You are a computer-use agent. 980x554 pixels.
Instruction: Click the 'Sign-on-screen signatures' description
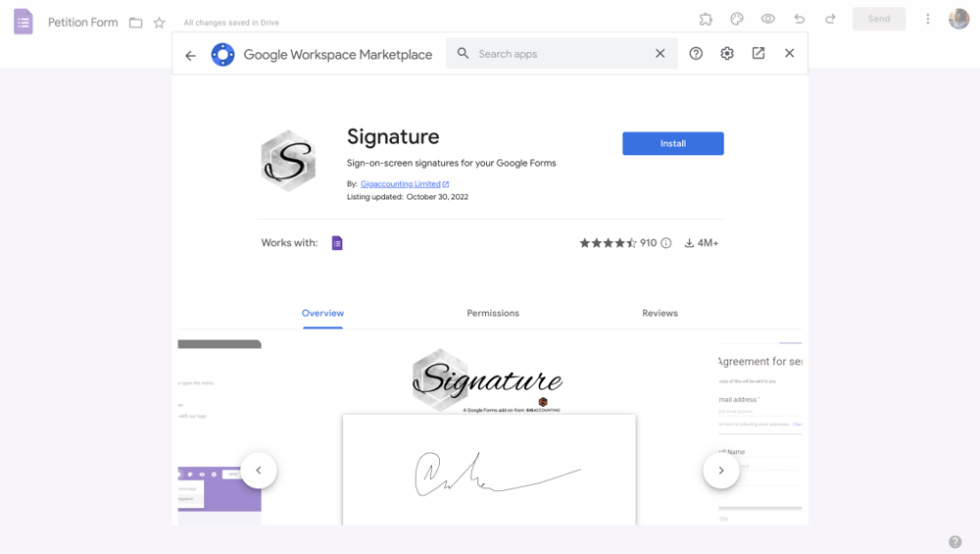[x=451, y=163]
